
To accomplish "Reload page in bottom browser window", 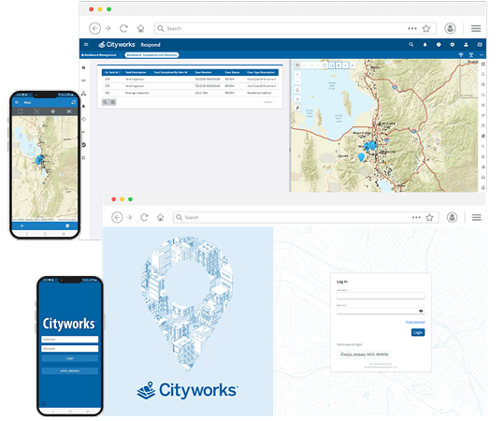I will [x=144, y=217].
